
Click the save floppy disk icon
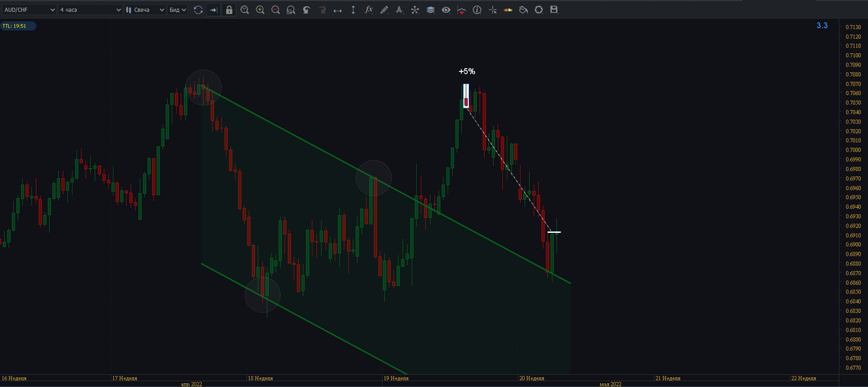pos(554,10)
